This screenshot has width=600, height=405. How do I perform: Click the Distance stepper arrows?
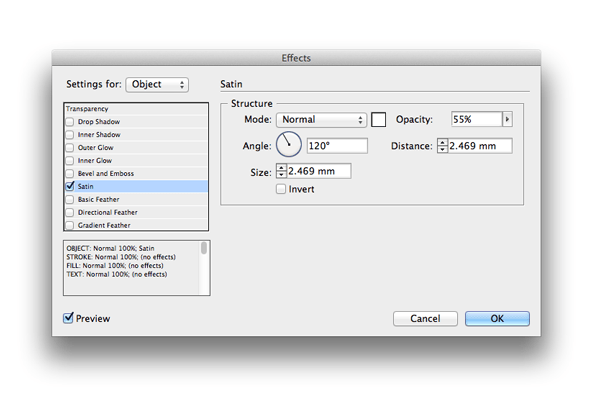pyautogui.click(x=442, y=146)
